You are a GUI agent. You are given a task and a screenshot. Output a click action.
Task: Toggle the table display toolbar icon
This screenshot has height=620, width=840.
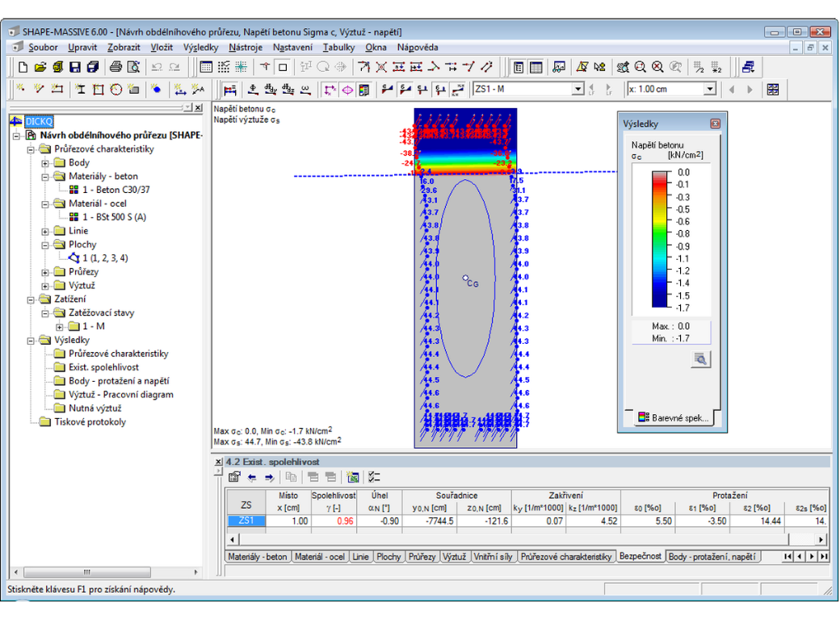coord(535,67)
